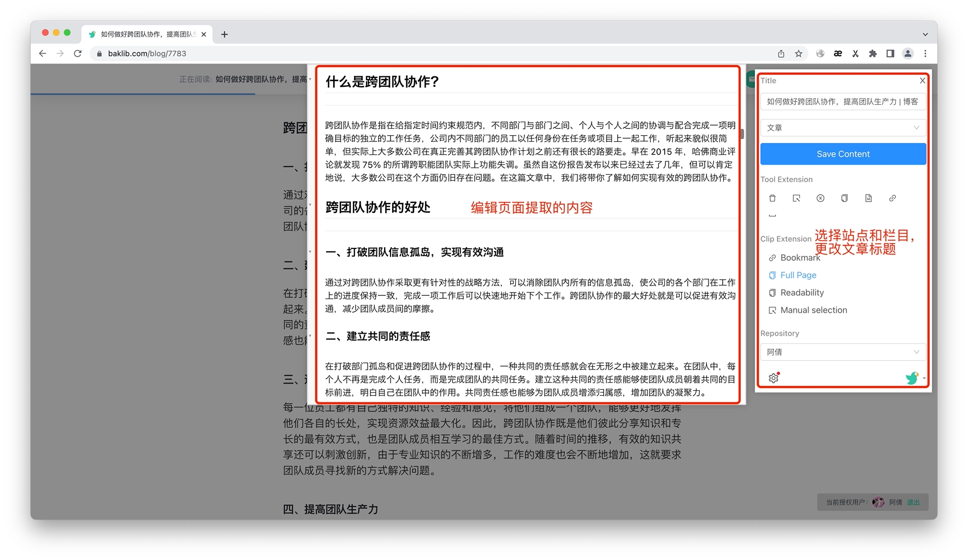Click the selection-cursor icon in Tool Extension
Image resolution: width=968 pixels, height=560 pixels.
796,198
